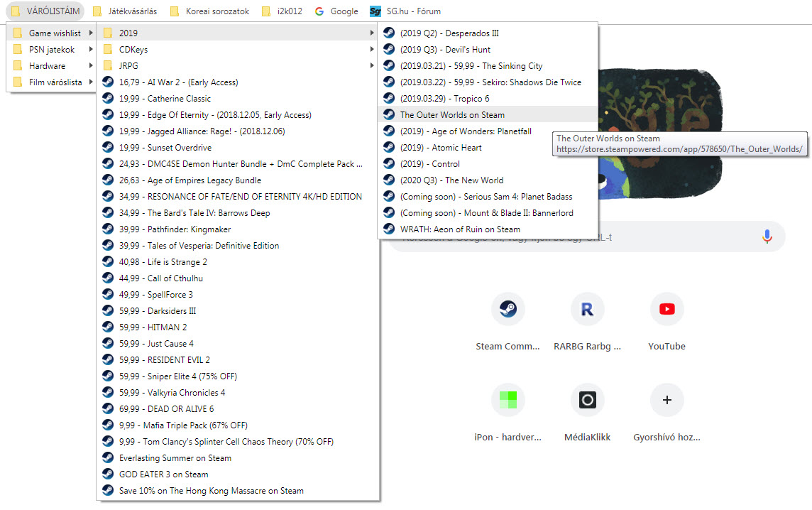Open Mafia Triple Pack (67% OFF) bookmark
The image size is (812, 510).
click(238, 425)
